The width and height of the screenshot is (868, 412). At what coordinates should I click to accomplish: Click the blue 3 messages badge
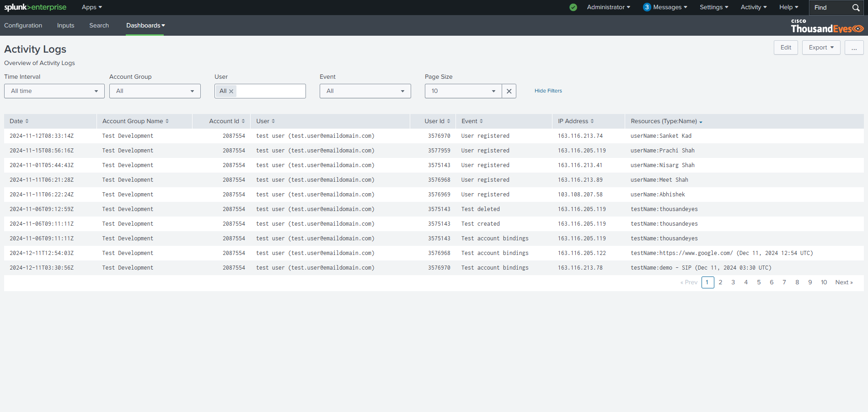tap(647, 7)
